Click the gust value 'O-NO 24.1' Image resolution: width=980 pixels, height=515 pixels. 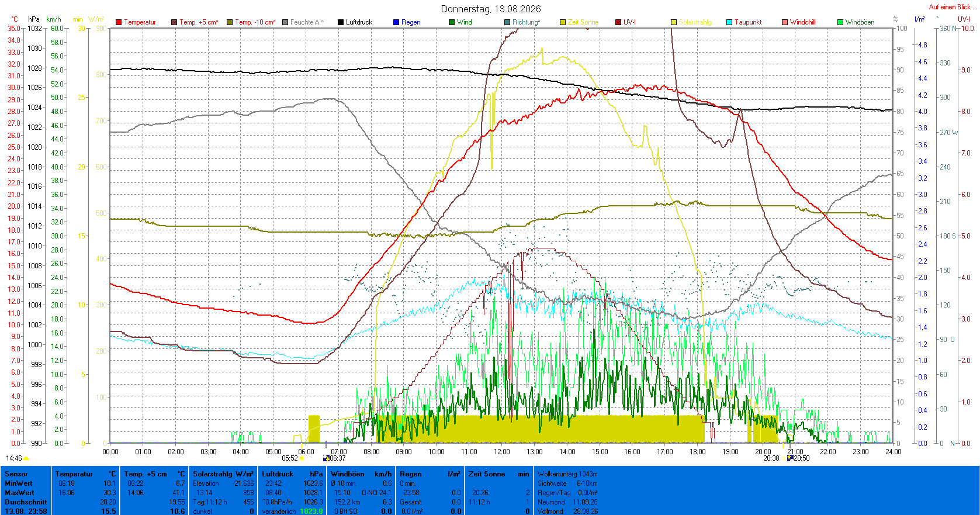point(377,493)
